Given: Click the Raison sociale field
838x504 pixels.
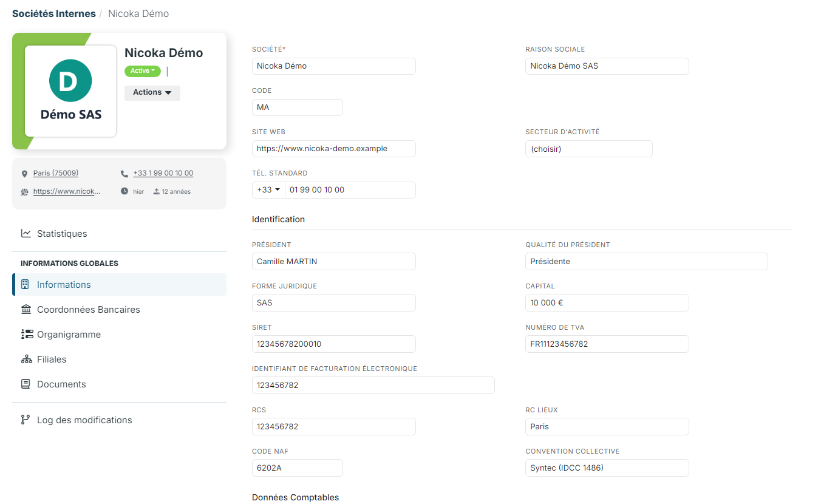Looking at the screenshot, I should 607,66.
